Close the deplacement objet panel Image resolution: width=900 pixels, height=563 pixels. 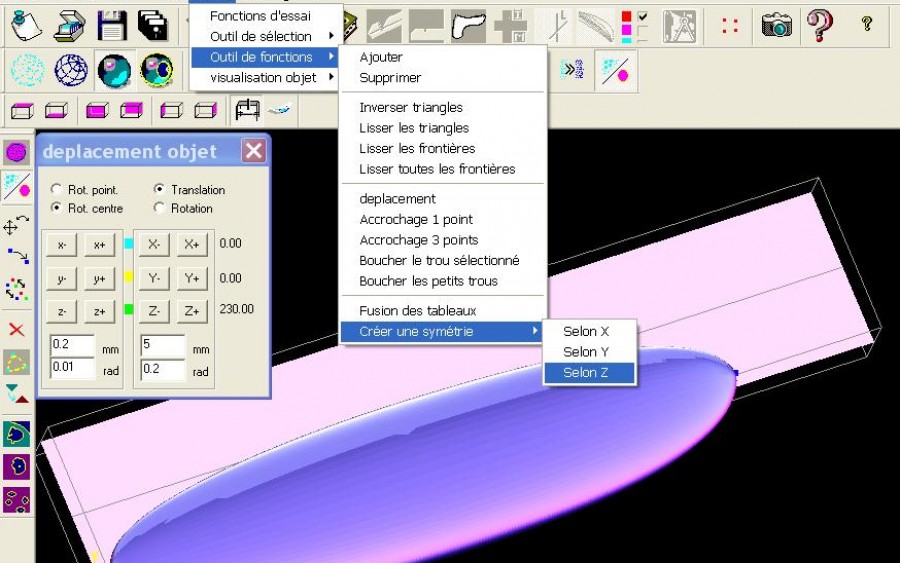point(254,151)
